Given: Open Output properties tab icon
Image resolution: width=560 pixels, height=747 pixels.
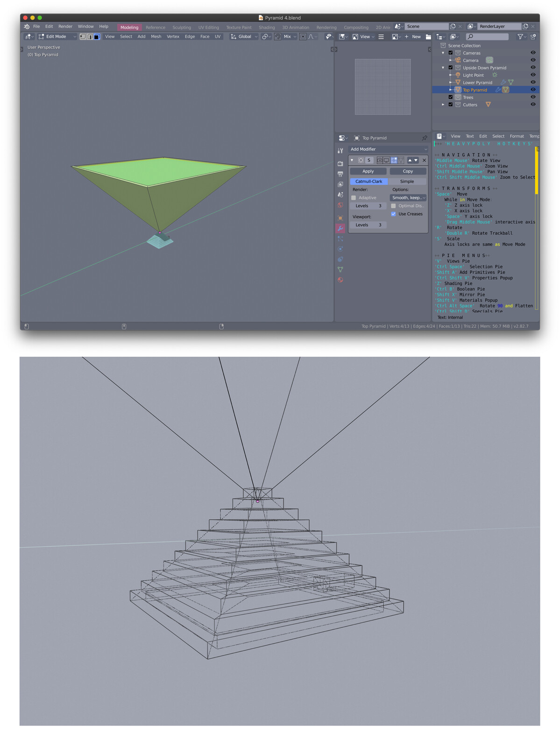Looking at the screenshot, I should point(340,174).
